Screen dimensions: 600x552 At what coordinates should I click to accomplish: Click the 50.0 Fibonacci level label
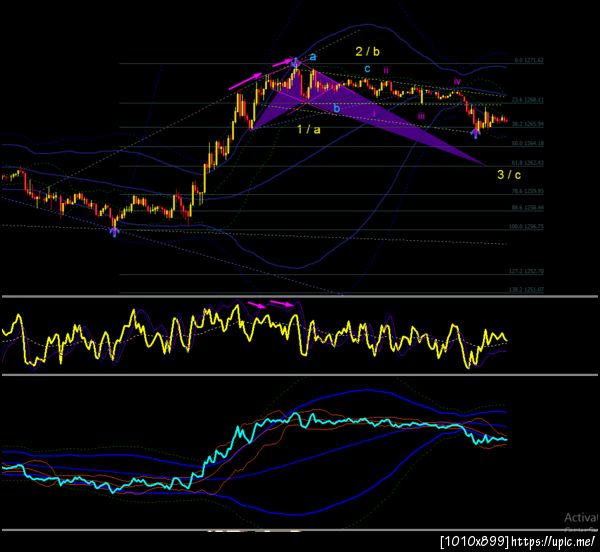[528, 143]
